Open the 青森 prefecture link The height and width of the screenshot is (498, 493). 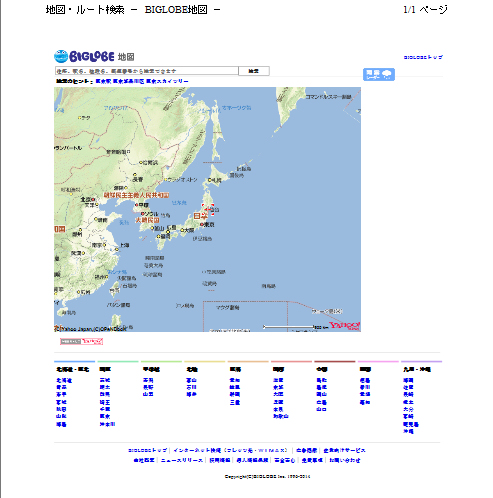61,387
